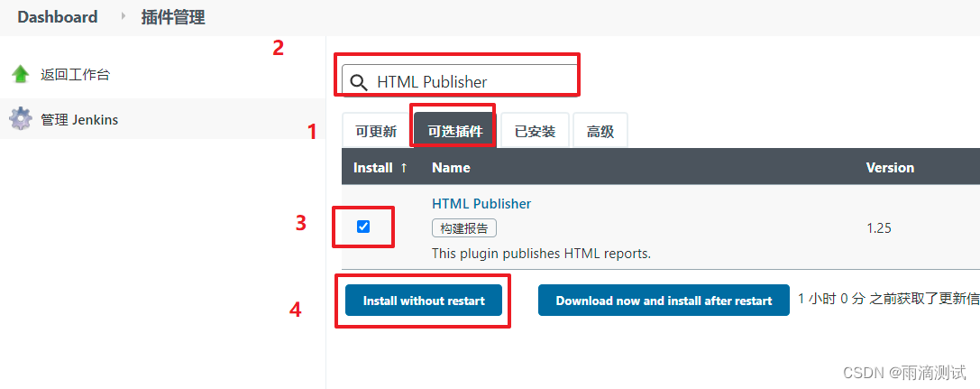Viewport: 980px width, 389px height.
Task: Click the breadcrumb arrow after Dashboard
Action: pyautogui.click(x=124, y=17)
